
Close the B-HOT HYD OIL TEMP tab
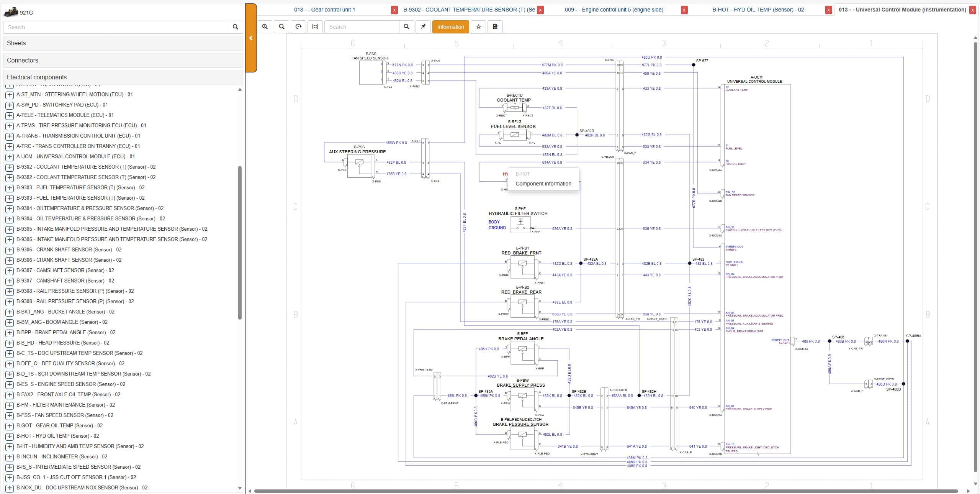click(828, 10)
